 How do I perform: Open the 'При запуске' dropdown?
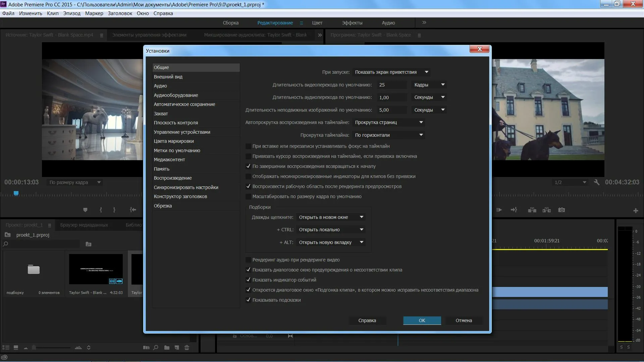pos(391,72)
